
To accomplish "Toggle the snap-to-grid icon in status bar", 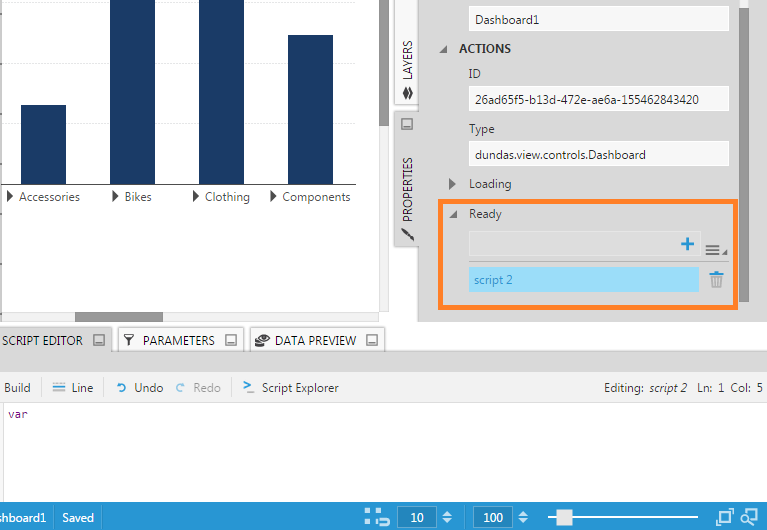I will [377, 517].
